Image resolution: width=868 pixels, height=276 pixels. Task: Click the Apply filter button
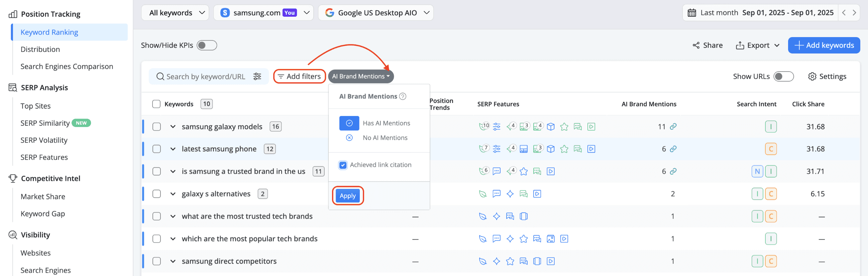pos(348,195)
